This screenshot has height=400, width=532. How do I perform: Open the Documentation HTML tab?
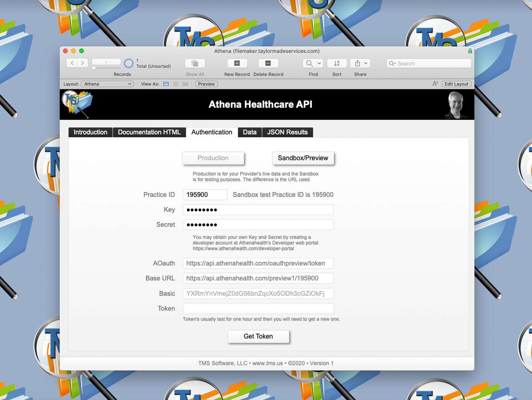tap(149, 132)
